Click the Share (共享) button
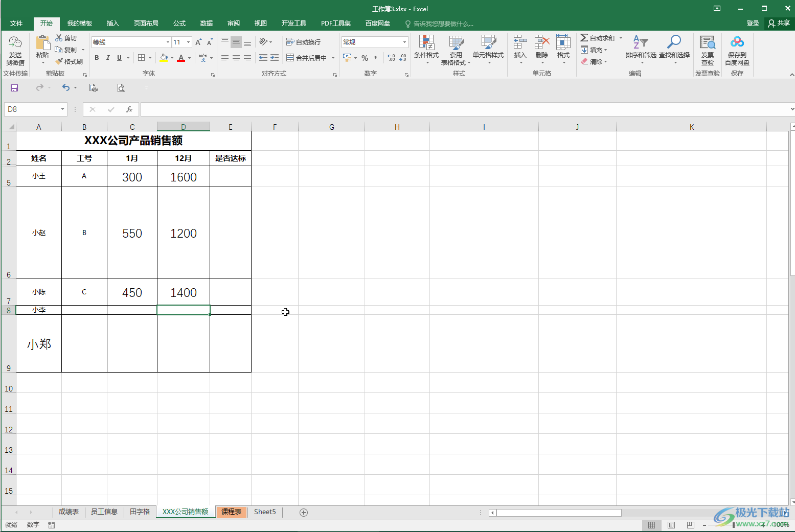The width and height of the screenshot is (795, 532). click(779, 24)
